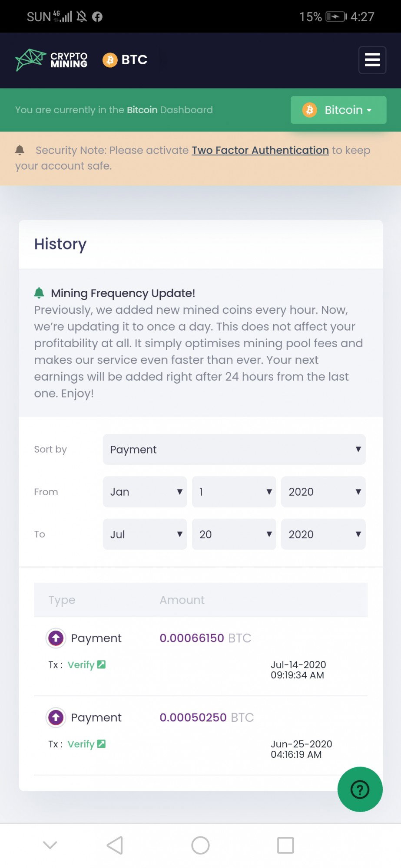
Task: Tap the Android back navigation button
Action: click(x=115, y=845)
